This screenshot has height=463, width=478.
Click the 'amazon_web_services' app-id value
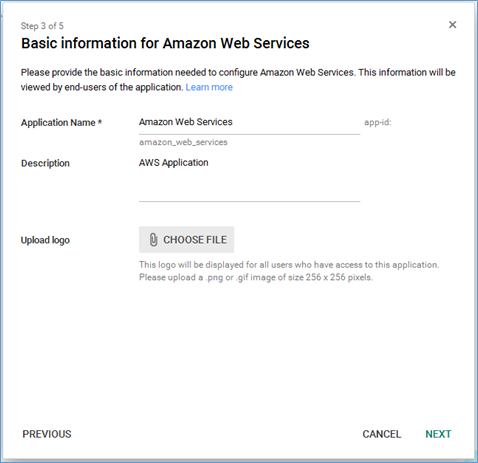click(x=183, y=142)
